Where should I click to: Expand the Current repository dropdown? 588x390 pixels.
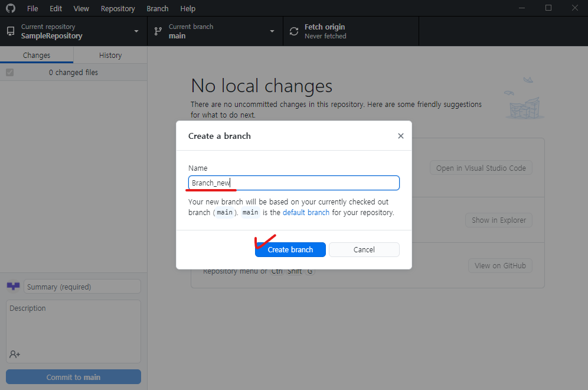coord(73,31)
